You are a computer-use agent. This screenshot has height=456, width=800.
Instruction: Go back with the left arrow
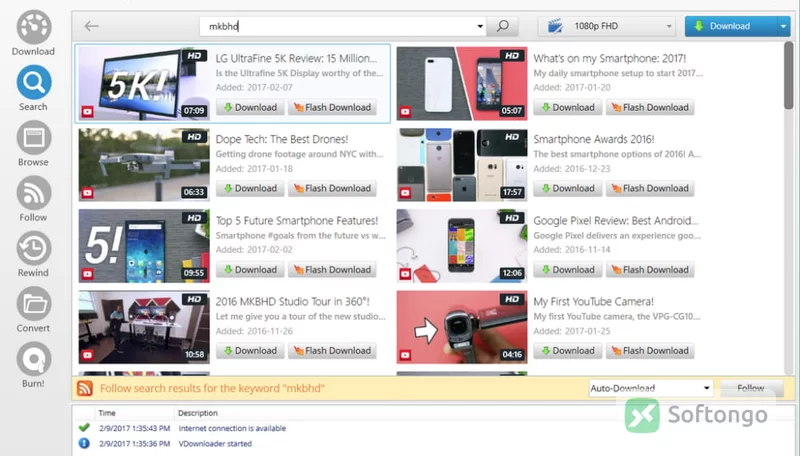pyautogui.click(x=92, y=26)
